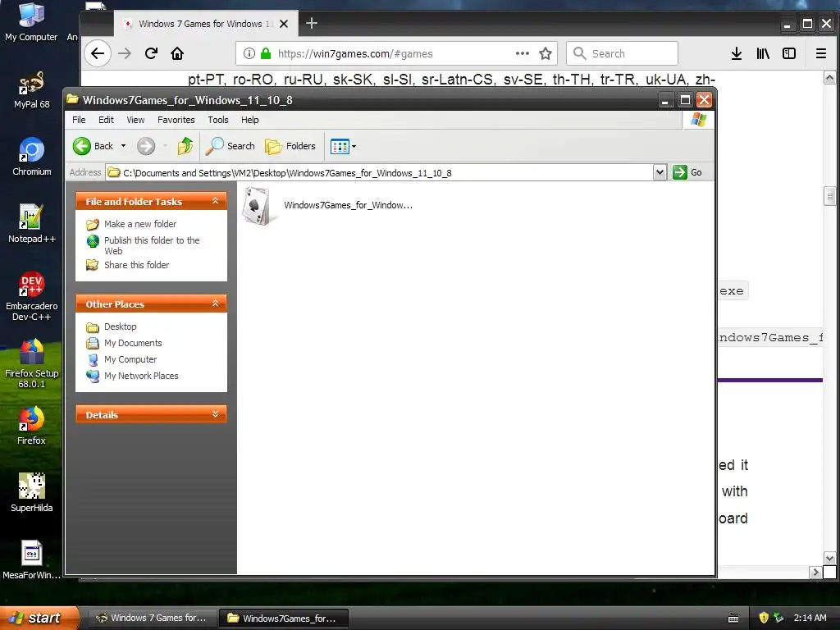
Task: Expand the address bar dropdown arrow
Action: coord(660,172)
